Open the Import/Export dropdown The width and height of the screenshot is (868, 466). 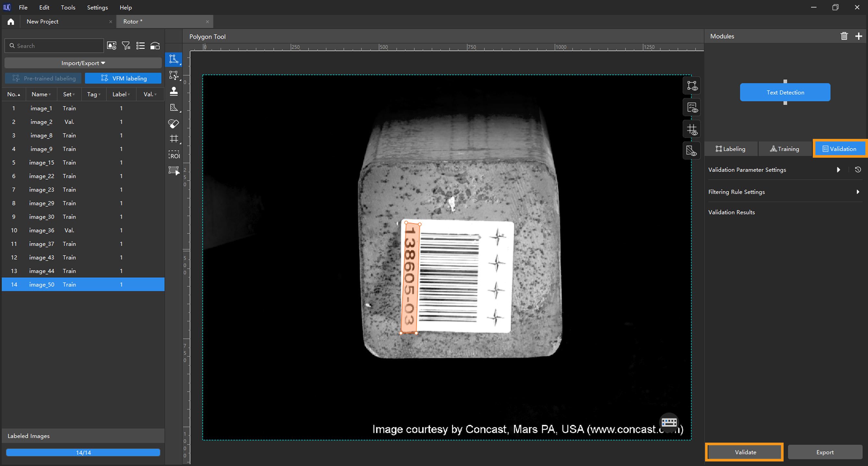pos(83,63)
